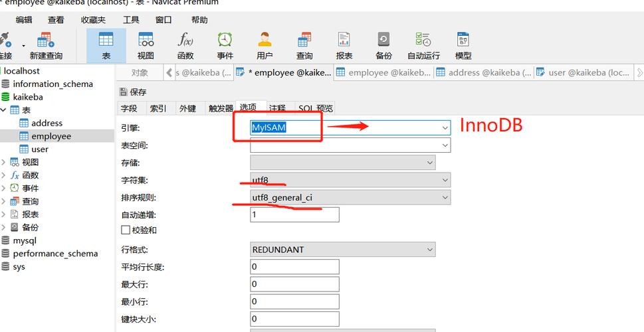The width and height of the screenshot is (644, 332).
Task: Click the 自动递增 input field
Action: 294,214
